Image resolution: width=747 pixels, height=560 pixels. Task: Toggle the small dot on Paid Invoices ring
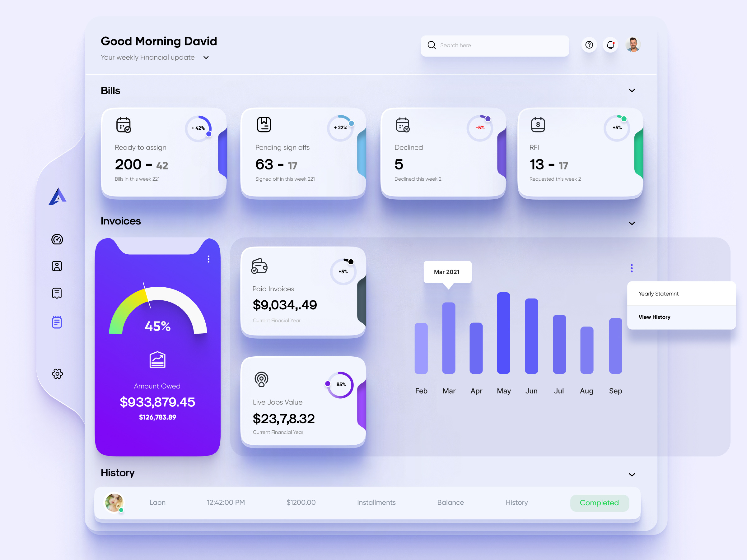pyautogui.click(x=351, y=261)
